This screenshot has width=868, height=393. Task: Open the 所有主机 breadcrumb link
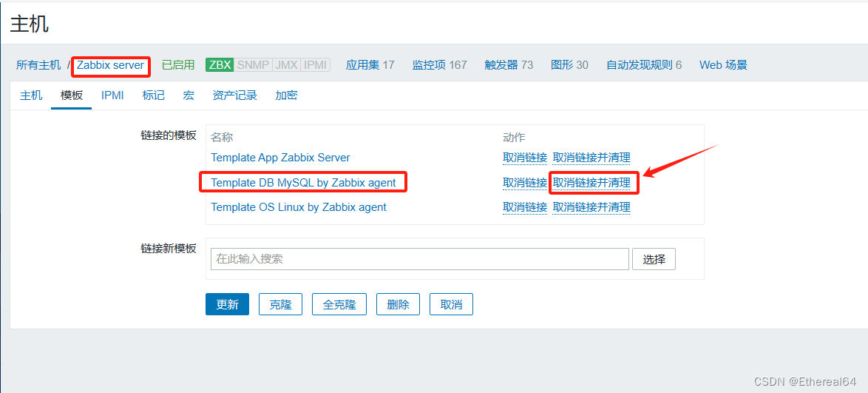point(38,65)
